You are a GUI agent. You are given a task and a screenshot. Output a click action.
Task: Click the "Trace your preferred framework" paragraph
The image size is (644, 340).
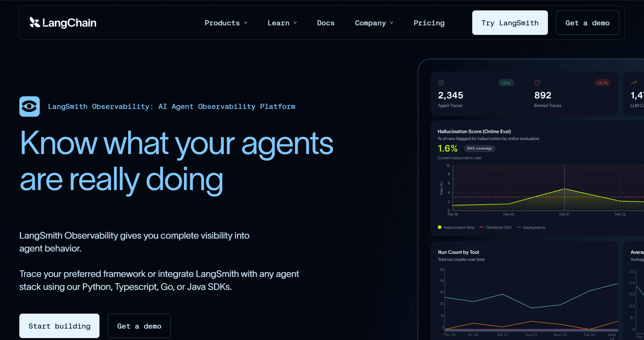pyautogui.click(x=159, y=280)
